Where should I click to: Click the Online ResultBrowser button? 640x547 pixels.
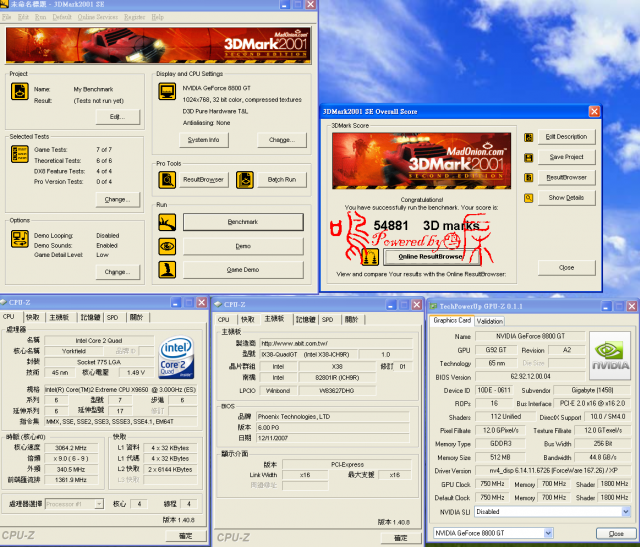tap(433, 257)
